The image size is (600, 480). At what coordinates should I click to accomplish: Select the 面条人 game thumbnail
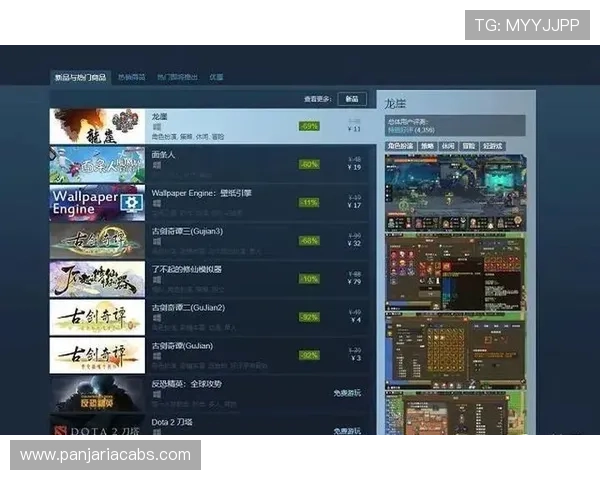(97, 164)
